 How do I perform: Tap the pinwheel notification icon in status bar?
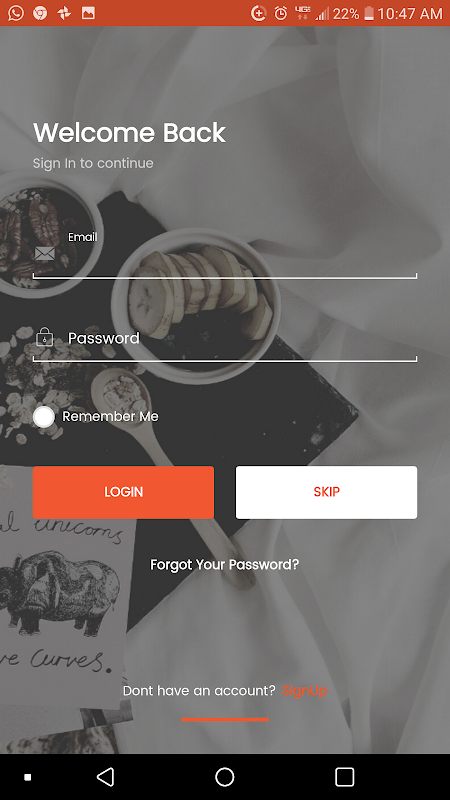pyautogui.click(x=64, y=13)
